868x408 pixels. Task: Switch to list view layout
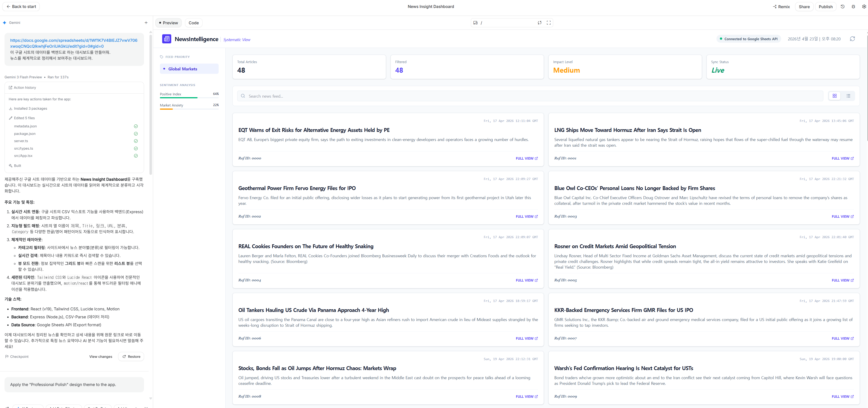[848, 96]
